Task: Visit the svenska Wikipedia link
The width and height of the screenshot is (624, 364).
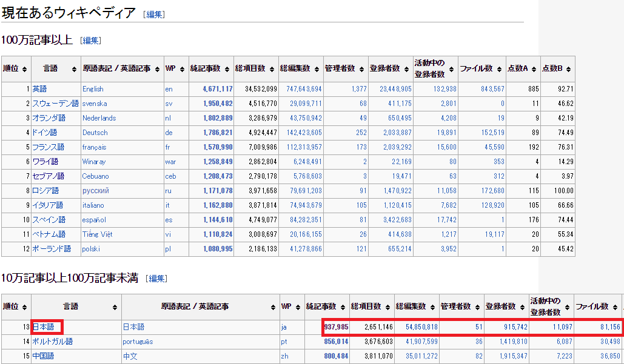Action: 95,104
